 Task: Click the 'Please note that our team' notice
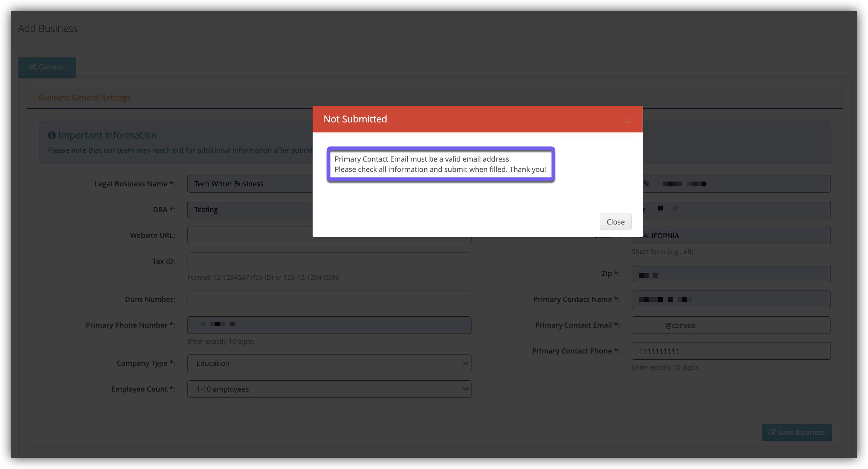(x=180, y=150)
